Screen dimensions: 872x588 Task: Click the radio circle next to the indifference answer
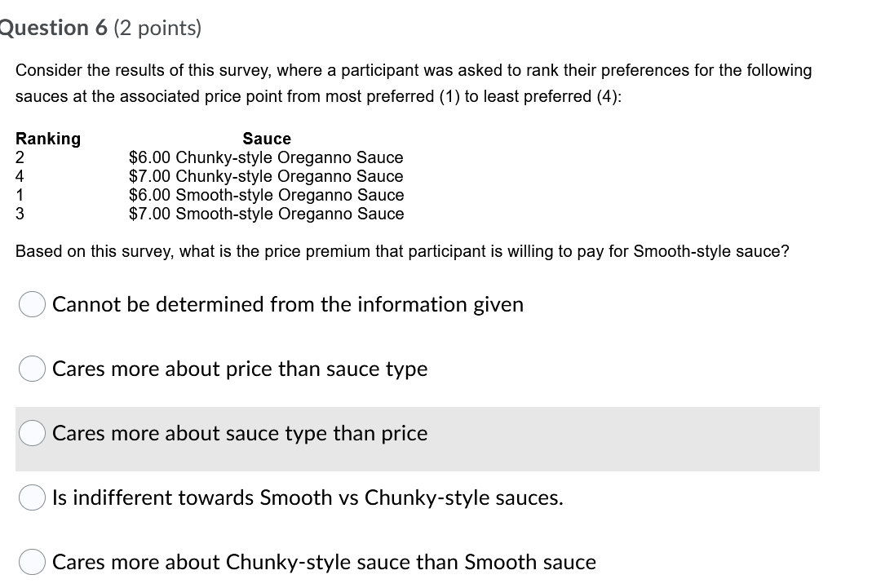(x=31, y=497)
